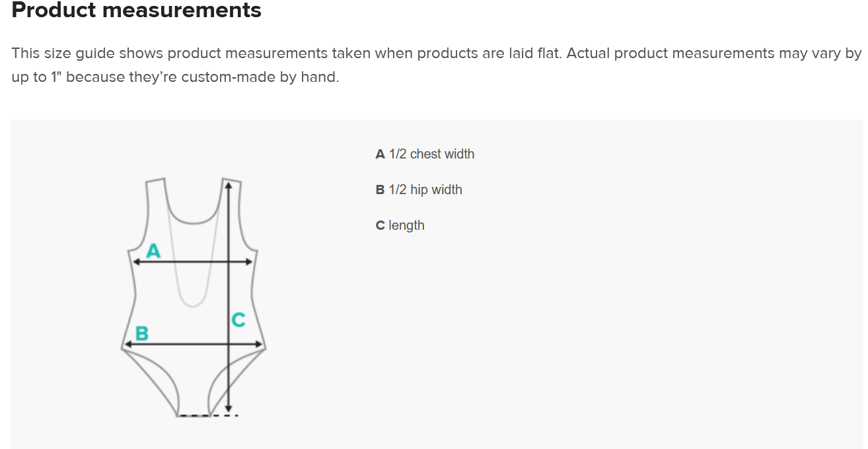Click the teal letter A on the diagram
The image size is (868, 449).
(153, 251)
